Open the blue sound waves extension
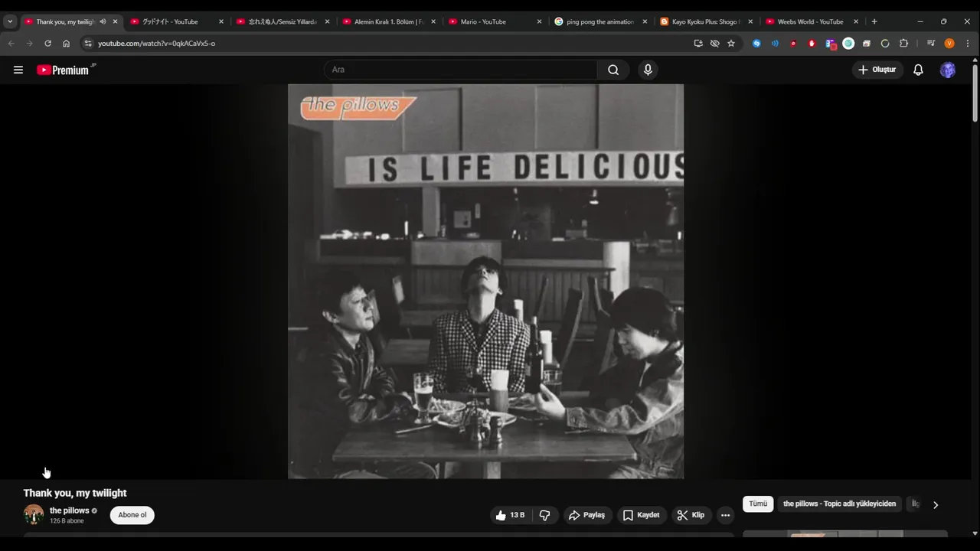The height and width of the screenshot is (551, 980). pos(775,44)
